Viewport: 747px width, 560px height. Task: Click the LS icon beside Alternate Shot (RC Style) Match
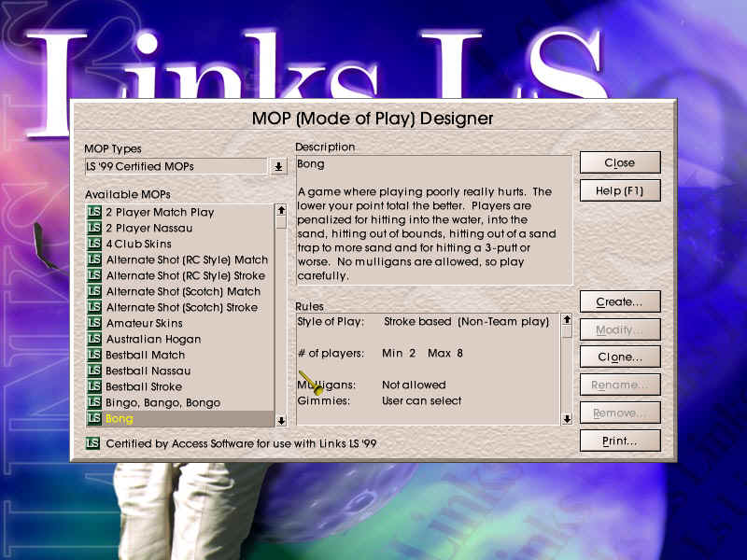pyautogui.click(x=94, y=259)
